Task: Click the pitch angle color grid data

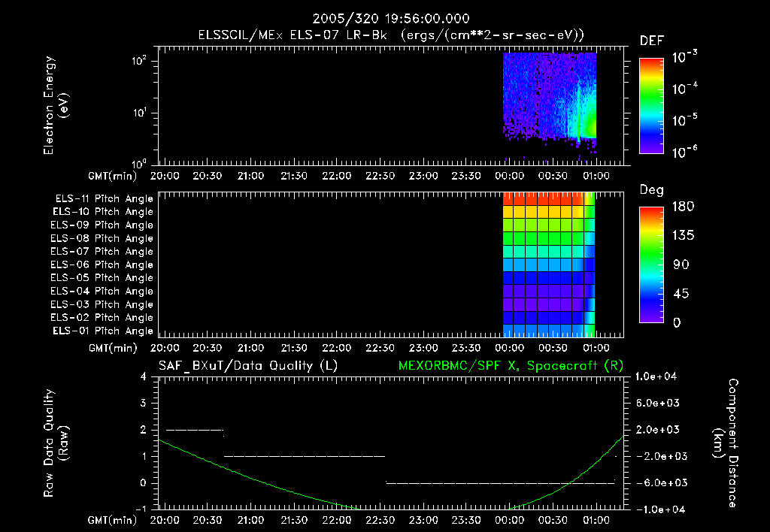Action: pyautogui.click(x=549, y=264)
